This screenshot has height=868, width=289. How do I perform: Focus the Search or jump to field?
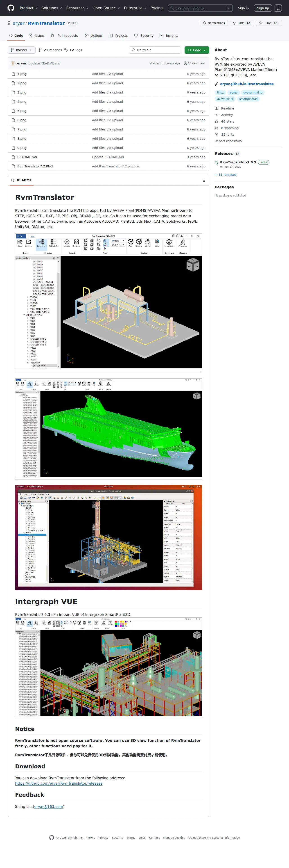point(200,8)
